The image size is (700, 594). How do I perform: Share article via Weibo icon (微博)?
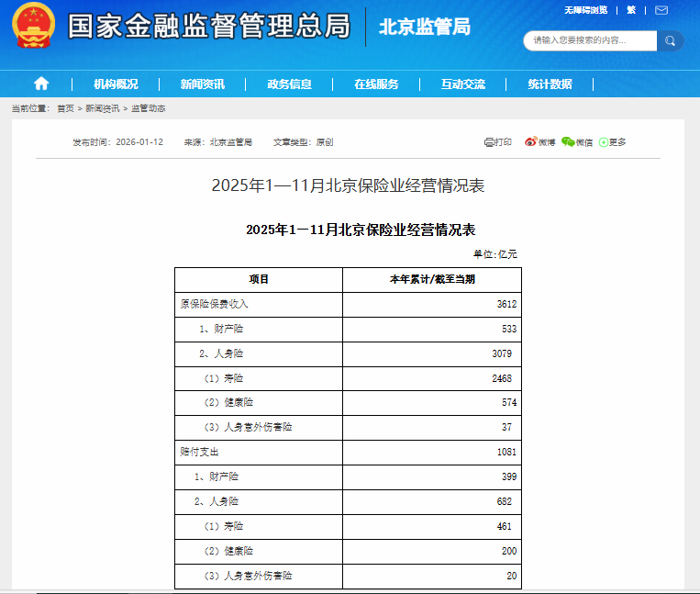(539, 142)
